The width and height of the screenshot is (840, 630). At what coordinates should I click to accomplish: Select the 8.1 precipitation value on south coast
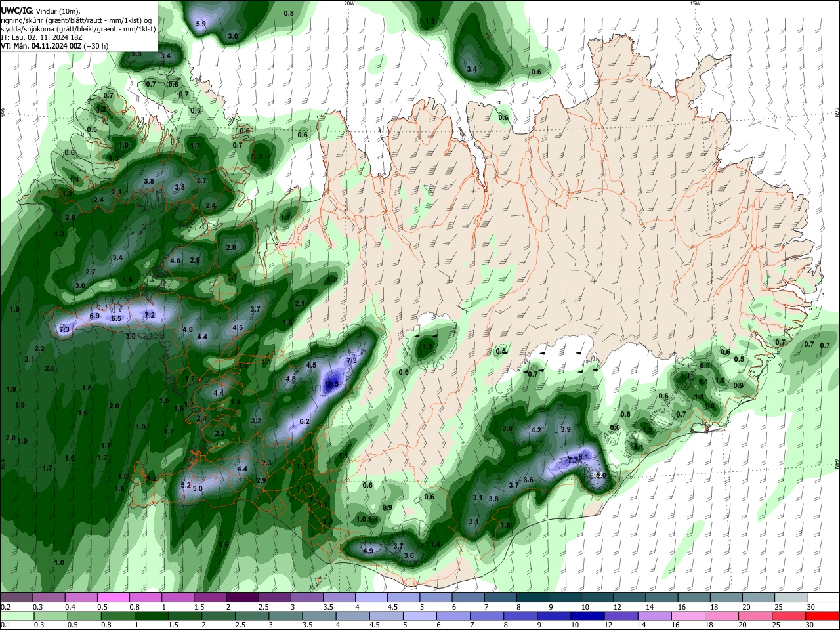click(584, 457)
